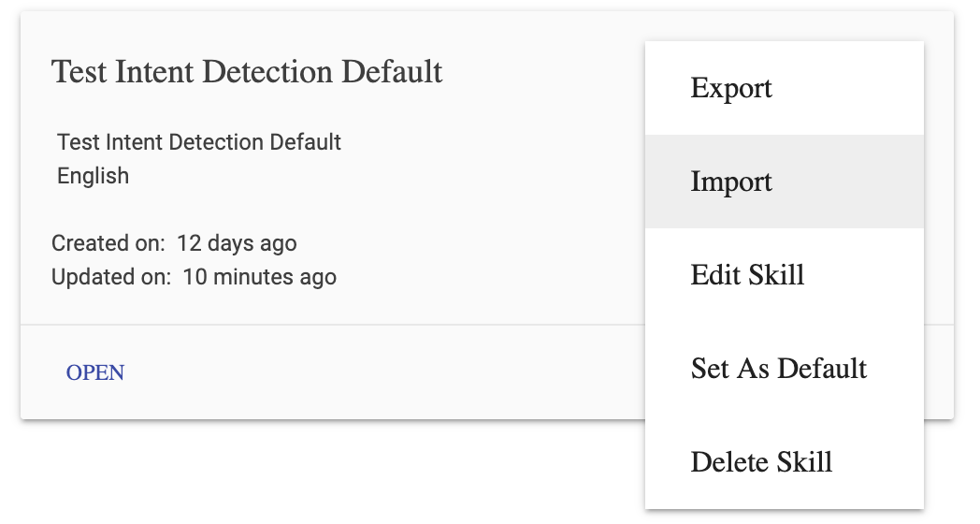Open Edit Skill from the menu

pos(747,275)
